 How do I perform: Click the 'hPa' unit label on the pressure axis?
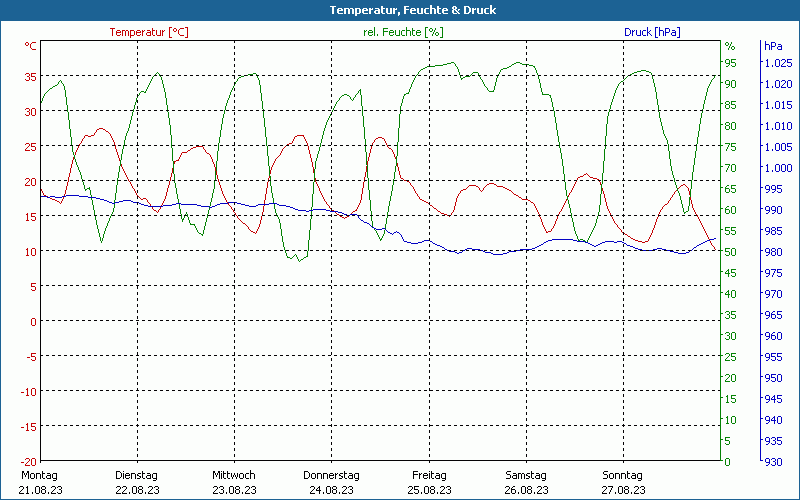click(x=773, y=46)
